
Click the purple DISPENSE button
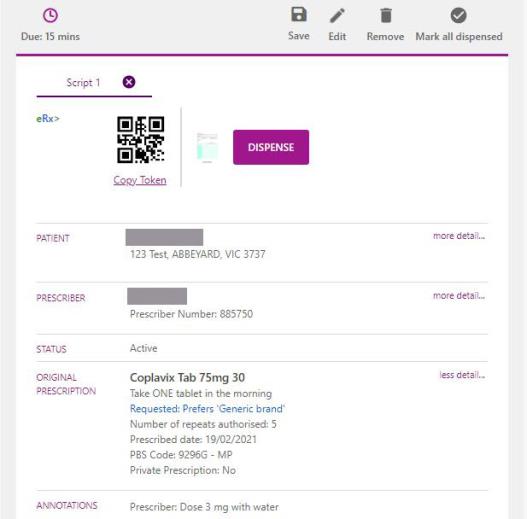(271, 147)
